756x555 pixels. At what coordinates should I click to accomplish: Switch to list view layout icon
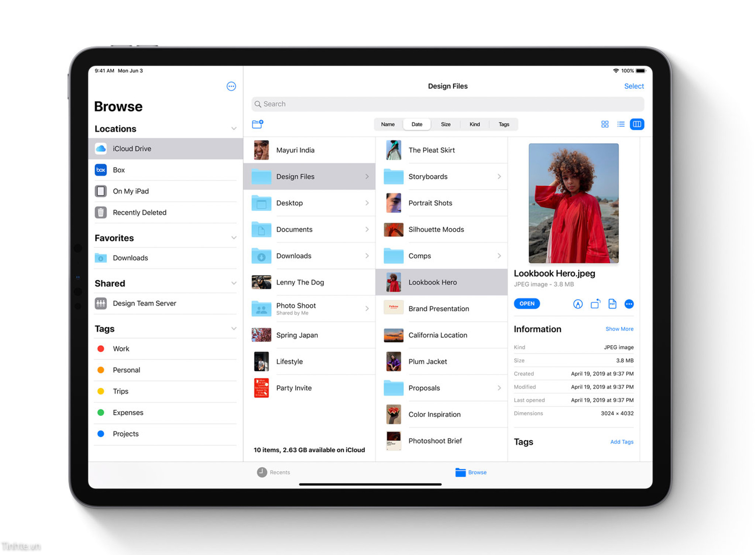[621, 124]
